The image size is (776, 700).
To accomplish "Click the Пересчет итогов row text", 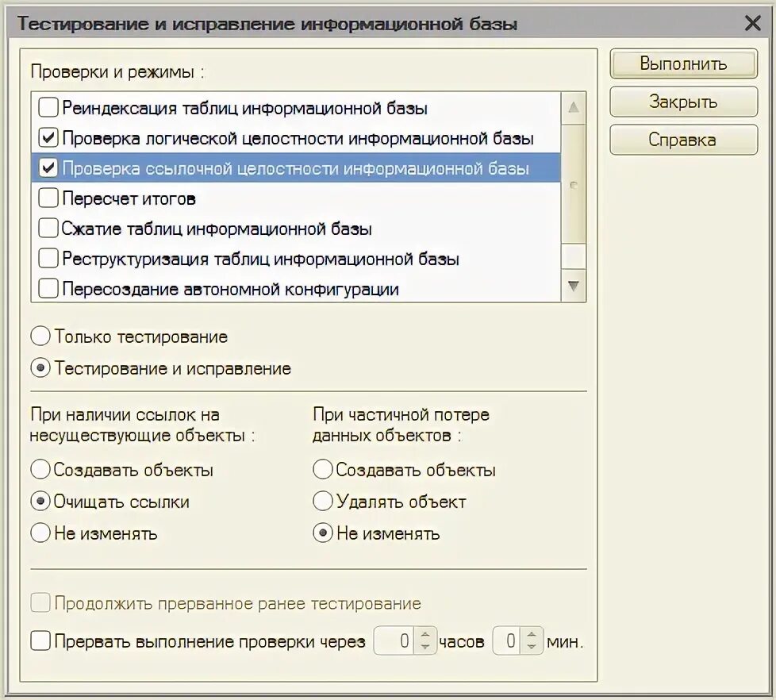I will pyautogui.click(x=129, y=198).
